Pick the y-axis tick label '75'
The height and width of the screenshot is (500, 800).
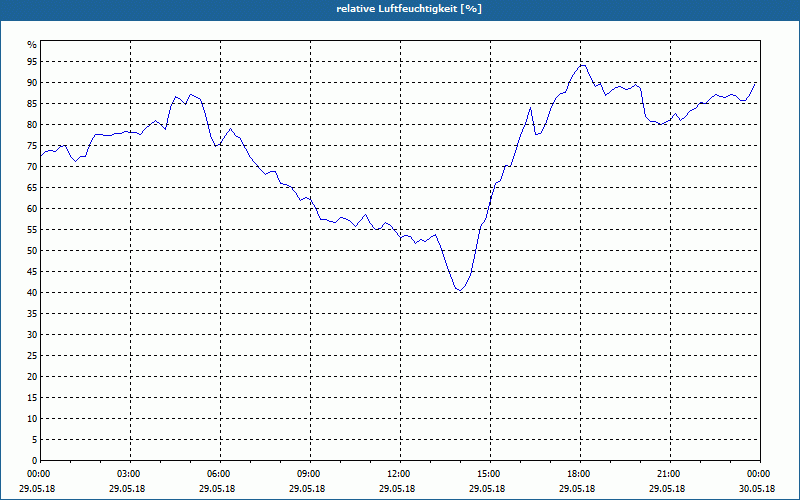click(x=32, y=145)
